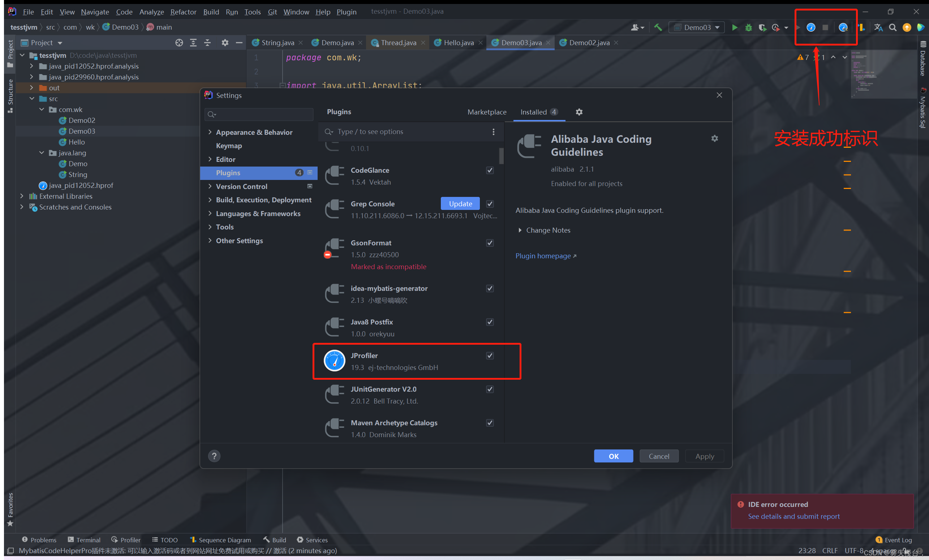Screen dimensions: 929x560
Task: Expand Build, Execution, Deployment settings
Action: click(x=210, y=200)
